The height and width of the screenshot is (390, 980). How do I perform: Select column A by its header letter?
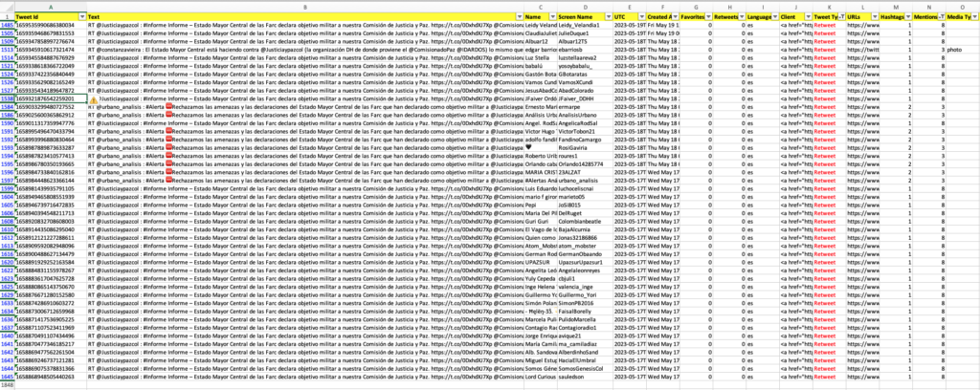point(50,6)
